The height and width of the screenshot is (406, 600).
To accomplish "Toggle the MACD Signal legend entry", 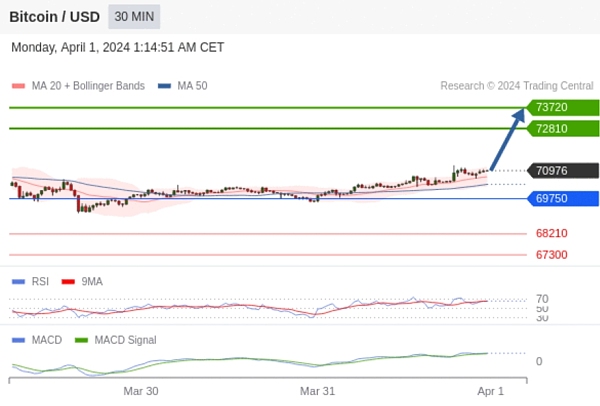I will [116, 340].
